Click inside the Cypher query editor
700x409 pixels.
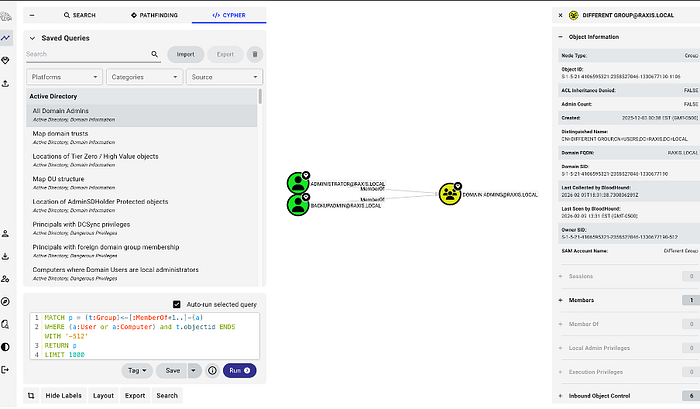[x=145, y=336]
